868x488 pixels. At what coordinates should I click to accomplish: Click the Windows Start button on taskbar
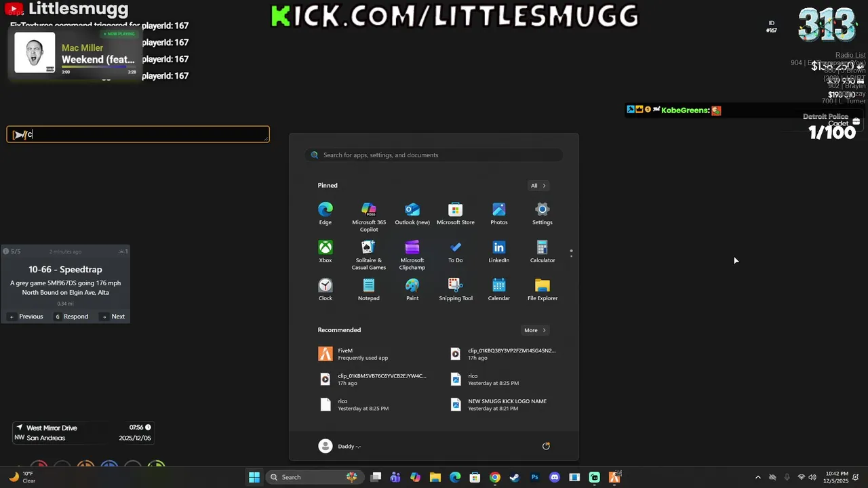tap(254, 477)
